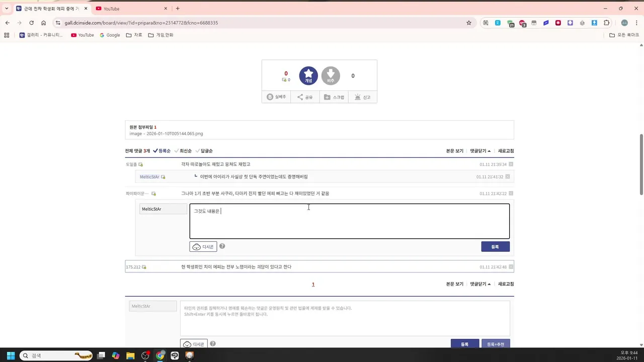Click the help icon beside reply 디시콘
644x362 pixels.
(x=222, y=246)
